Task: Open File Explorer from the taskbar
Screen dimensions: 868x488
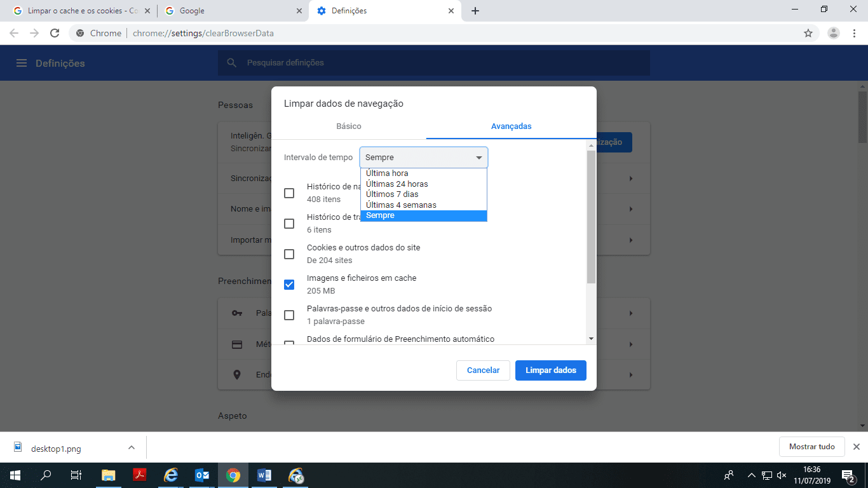Action: coord(108,475)
